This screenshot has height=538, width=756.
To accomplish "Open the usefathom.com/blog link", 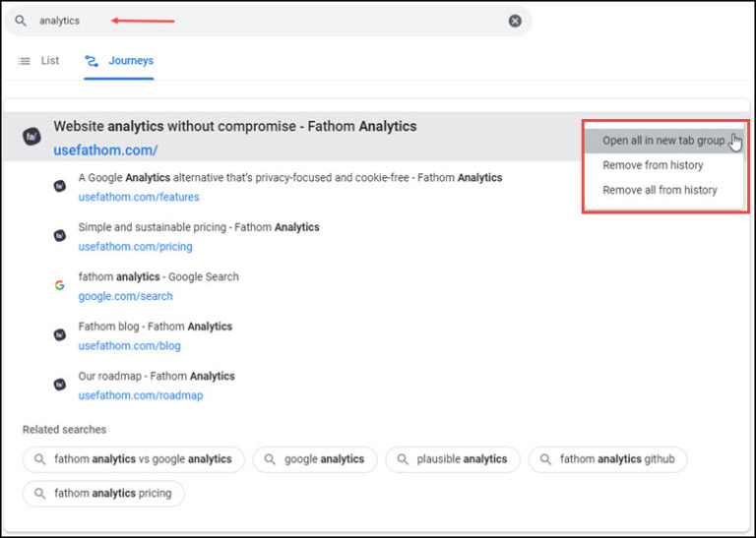I will tap(130, 346).
